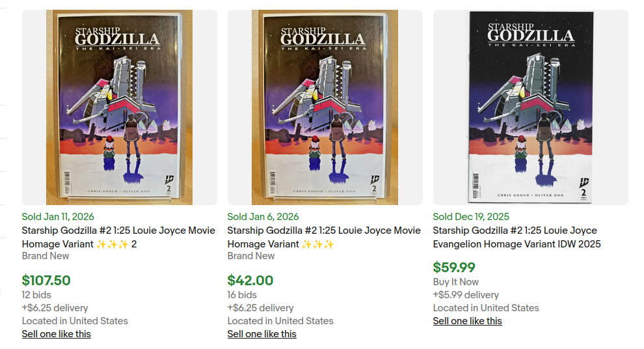Click the 'Sold Jan 11, 2026' label

point(58,217)
